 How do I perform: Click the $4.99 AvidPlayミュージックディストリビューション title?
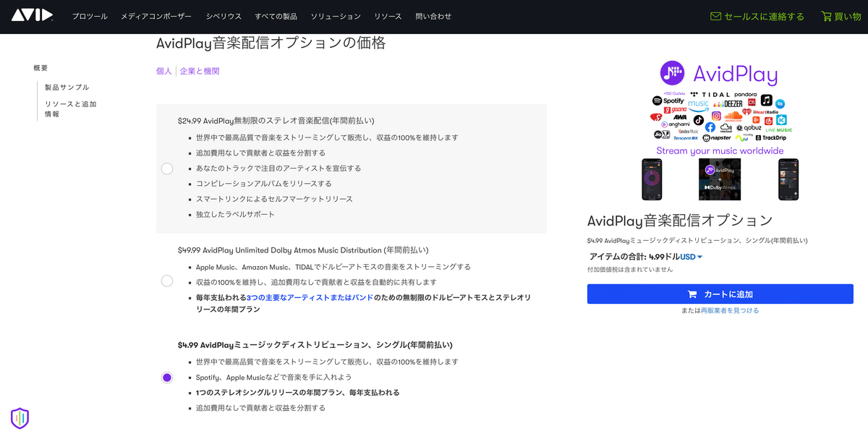coord(315,345)
